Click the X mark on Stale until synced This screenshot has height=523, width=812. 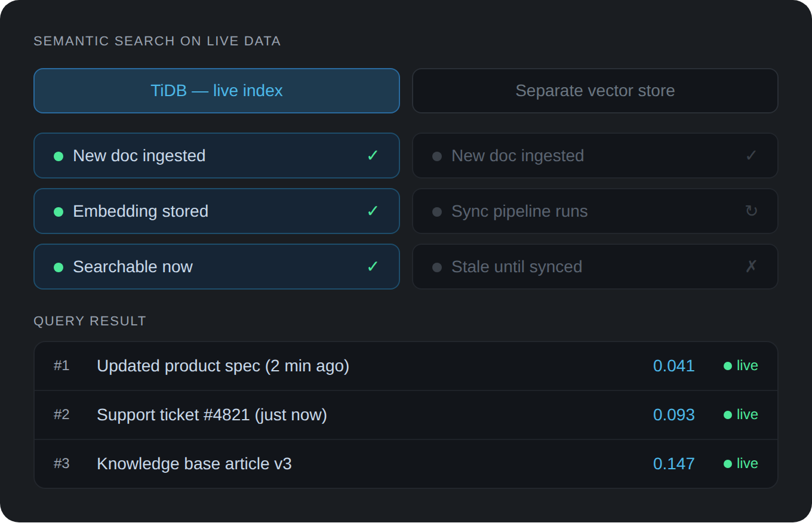(x=751, y=267)
